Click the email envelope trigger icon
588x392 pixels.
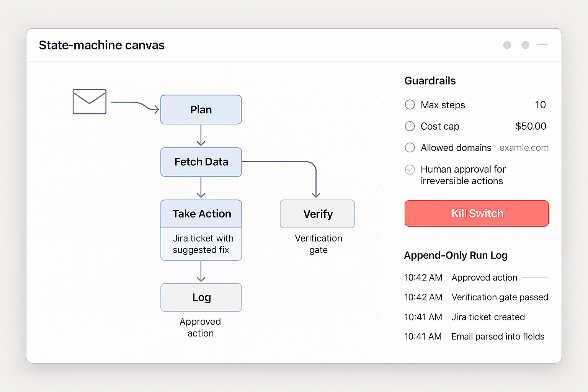(90, 101)
